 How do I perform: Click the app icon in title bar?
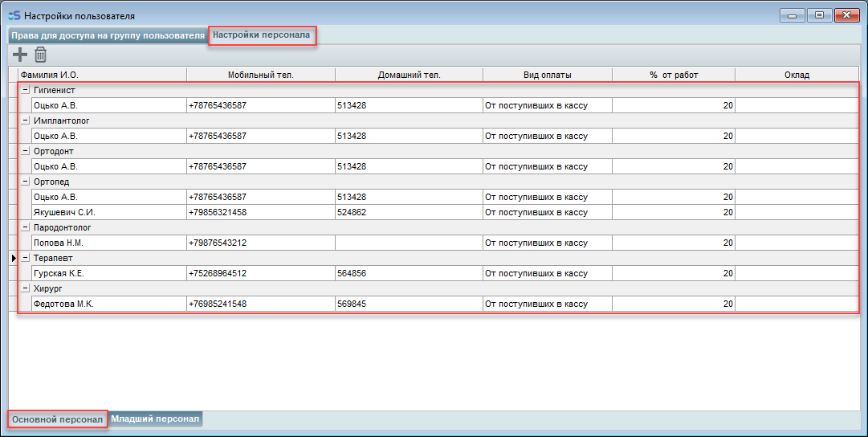click(x=14, y=16)
